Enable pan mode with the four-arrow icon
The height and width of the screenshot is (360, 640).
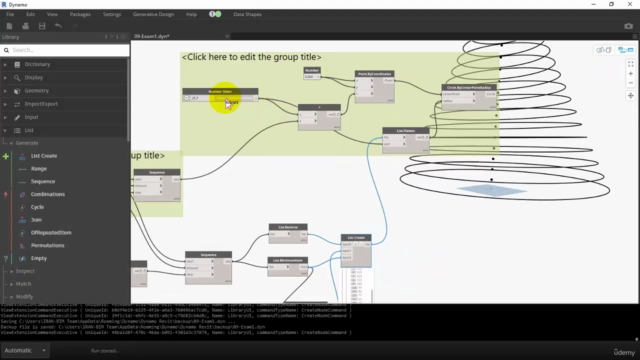tap(631, 96)
